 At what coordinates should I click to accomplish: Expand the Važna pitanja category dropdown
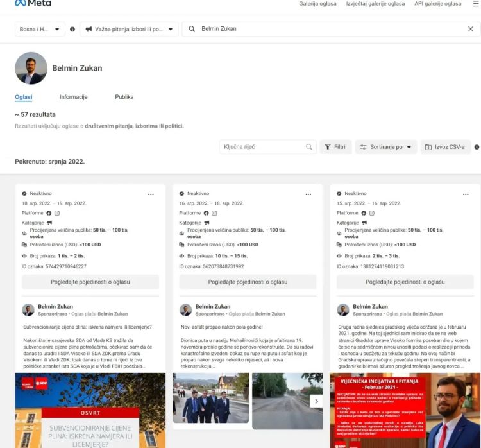coord(128,29)
